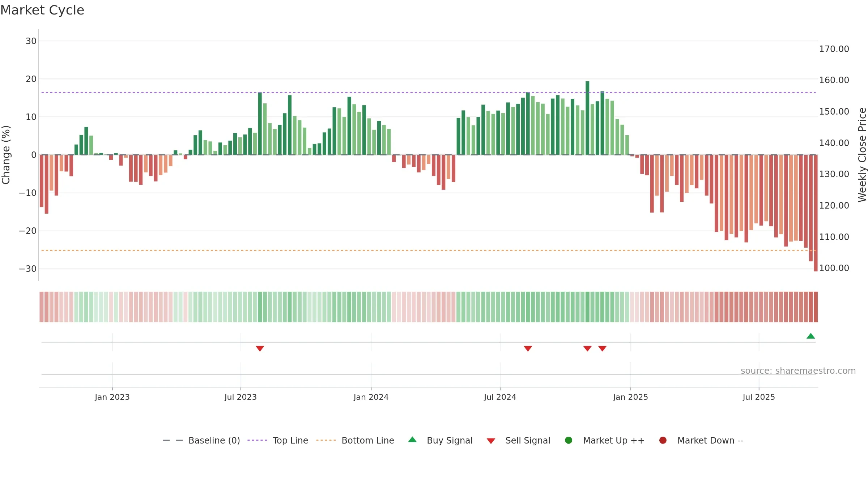Click the purple dashed Top Line
The height and width of the screenshot is (488, 868).
pyautogui.click(x=429, y=92)
